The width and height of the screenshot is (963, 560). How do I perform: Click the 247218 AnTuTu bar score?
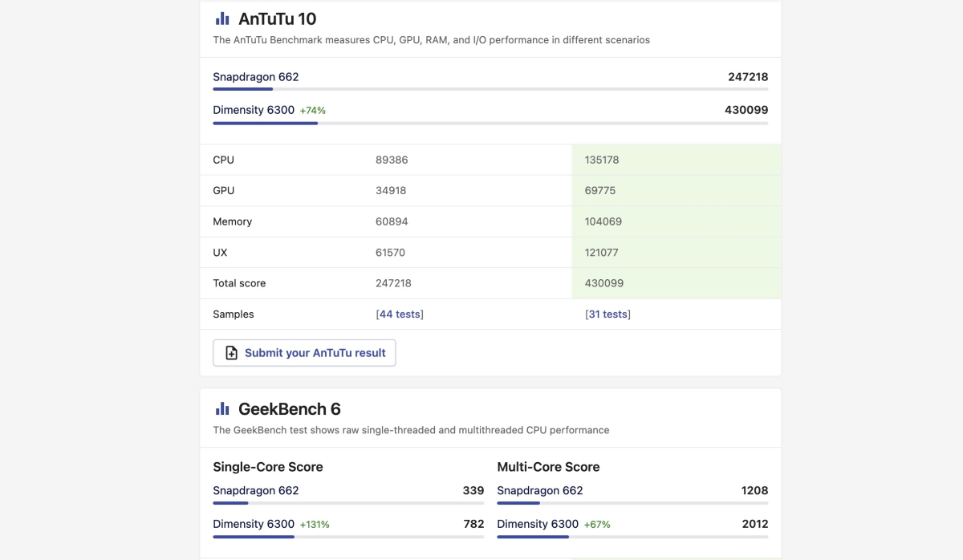[x=748, y=77]
